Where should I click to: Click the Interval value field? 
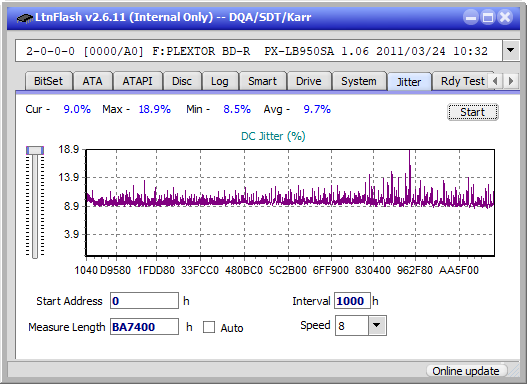[352, 301]
